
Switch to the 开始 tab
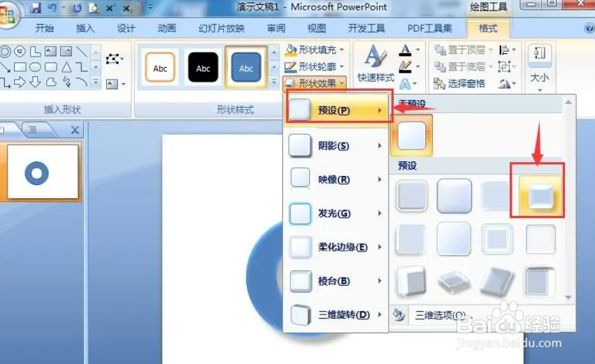[44, 28]
